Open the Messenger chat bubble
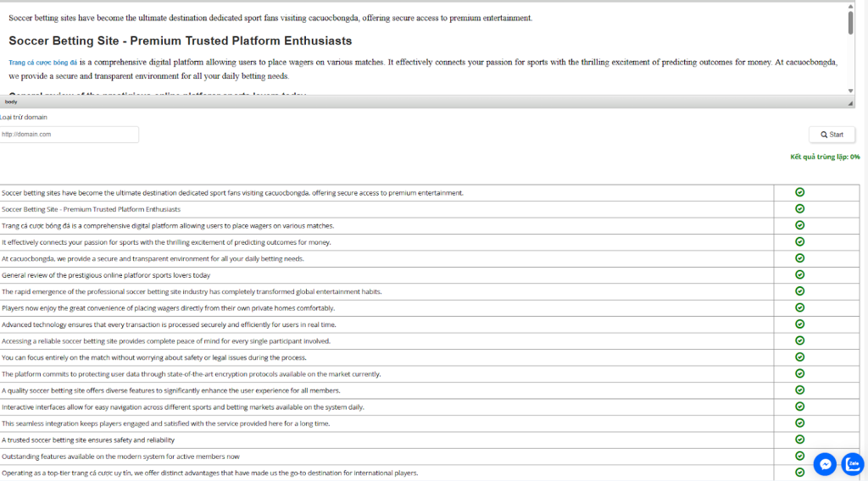 coord(825,463)
